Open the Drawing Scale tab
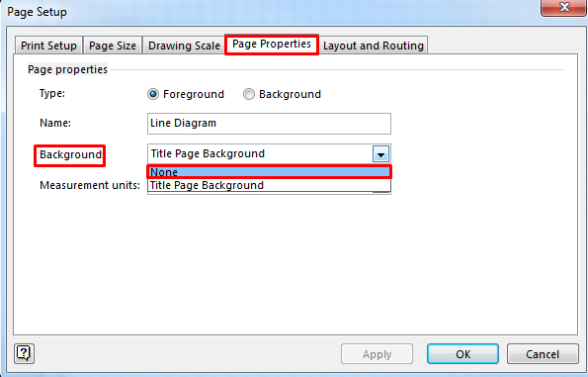This screenshot has width=588, height=377. tap(184, 46)
